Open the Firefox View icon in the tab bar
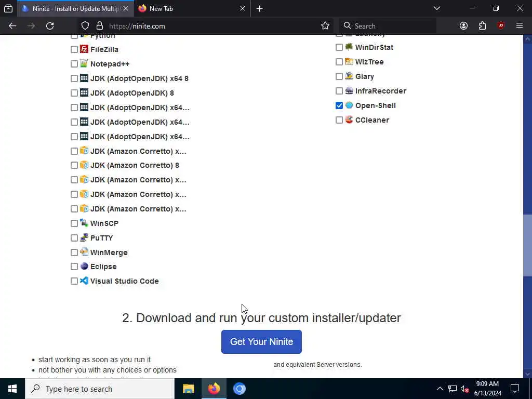The height and width of the screenshot is (399, 532). [x=8, y=8]
